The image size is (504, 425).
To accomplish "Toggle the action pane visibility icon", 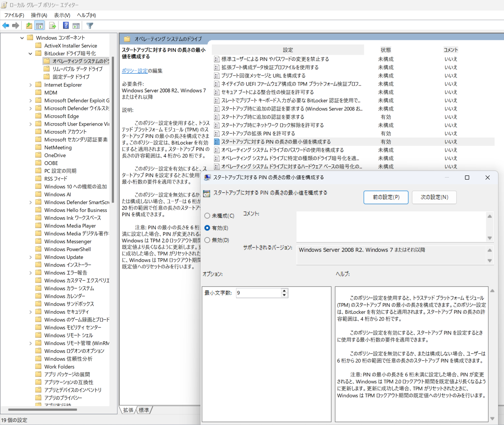I will (x=76, y=25).
